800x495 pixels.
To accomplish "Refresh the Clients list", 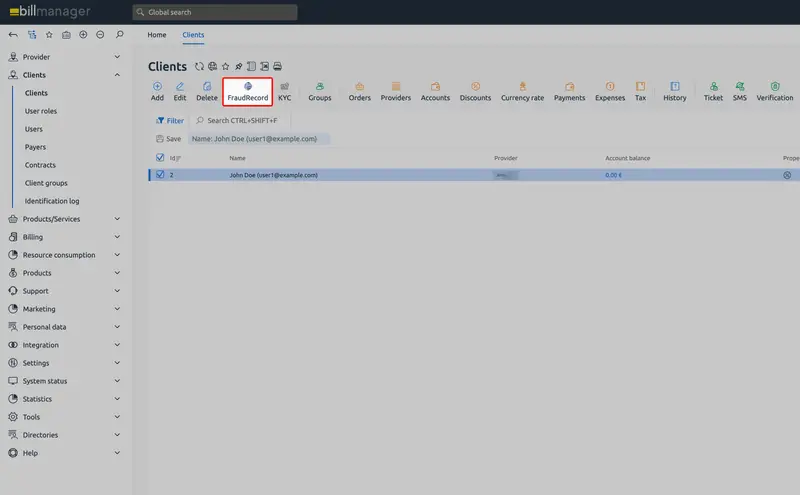I will [199, 66].
